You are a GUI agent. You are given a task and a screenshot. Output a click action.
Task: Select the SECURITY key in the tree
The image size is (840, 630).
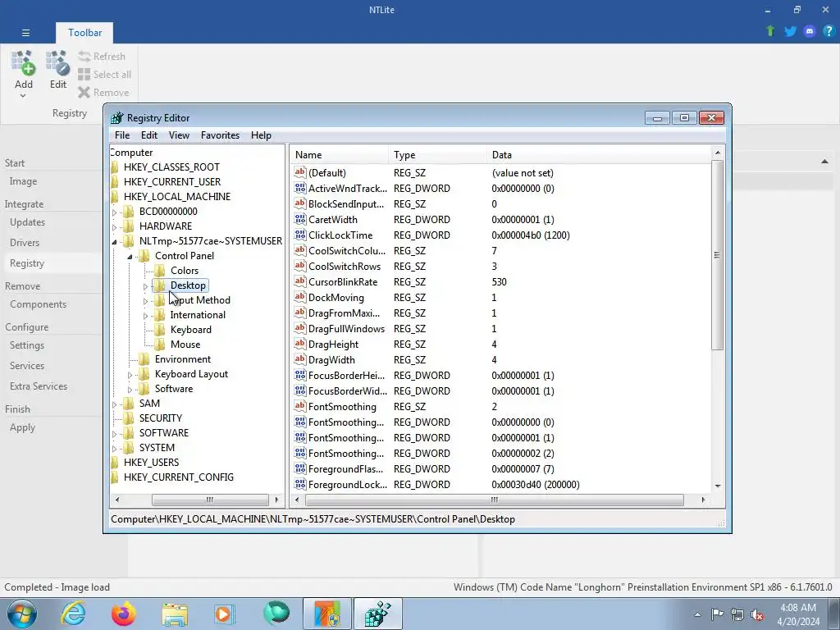pos(161,418)
